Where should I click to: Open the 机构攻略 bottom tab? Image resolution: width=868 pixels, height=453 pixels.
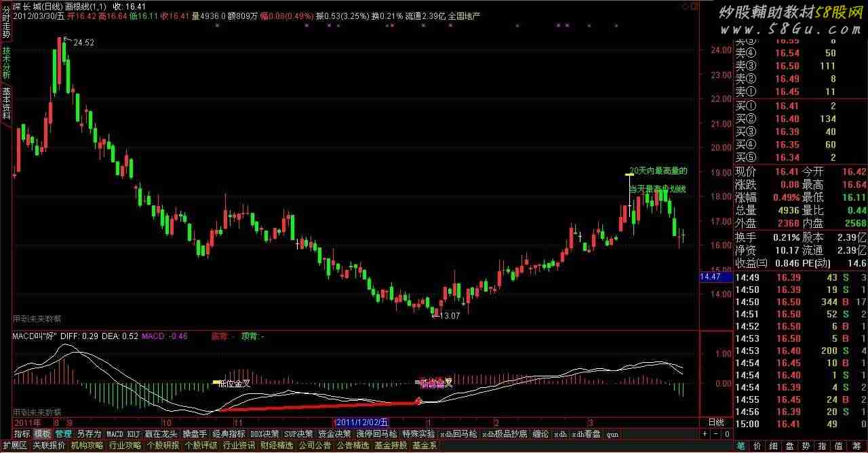pos(87,446)
